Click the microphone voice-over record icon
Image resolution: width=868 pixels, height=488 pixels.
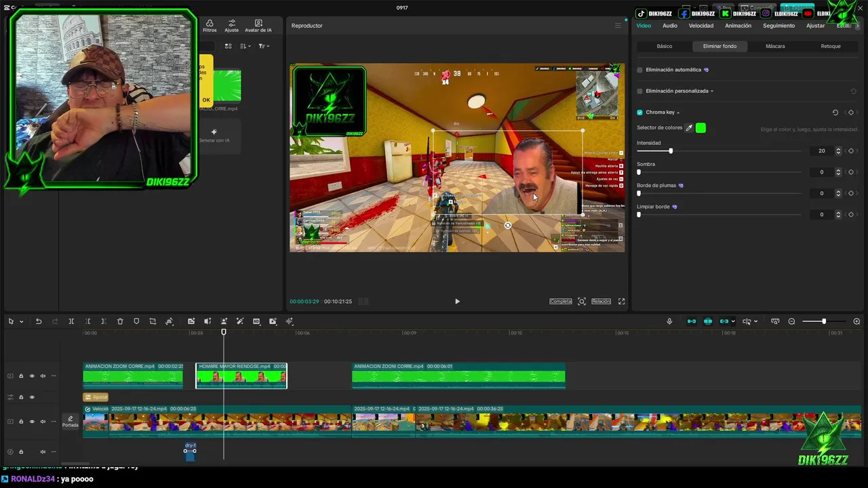[669, 321]
